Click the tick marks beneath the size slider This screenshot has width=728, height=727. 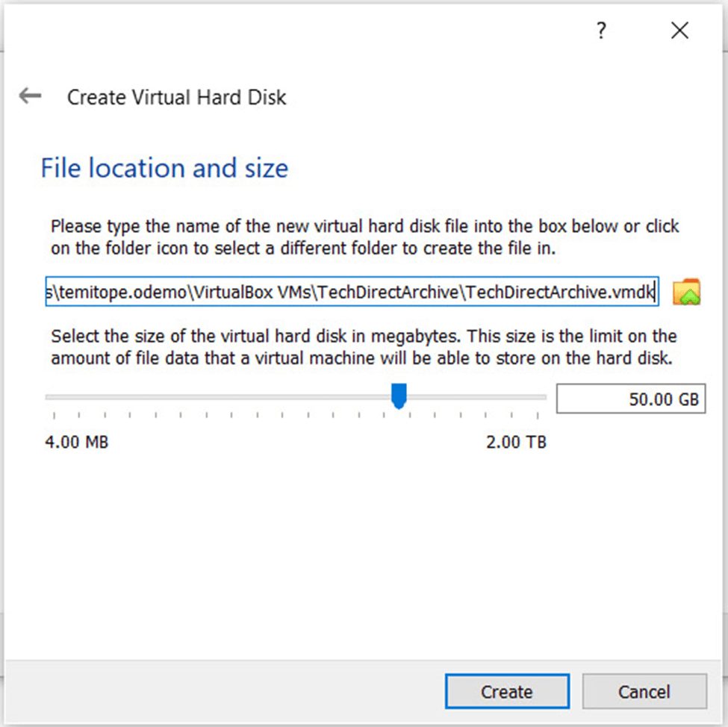[296, 414]
